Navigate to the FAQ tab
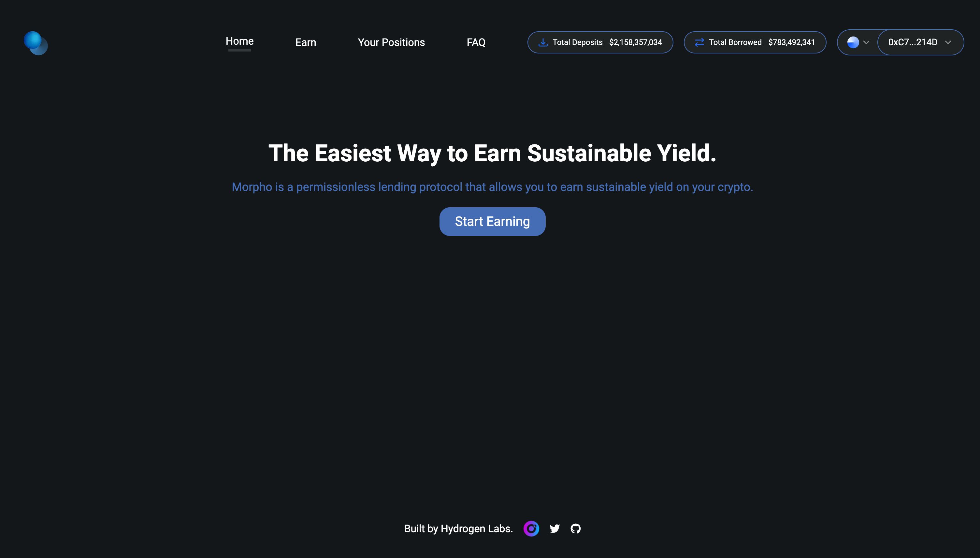This screenshot has width=980, height=558. [x=476, y=42]
